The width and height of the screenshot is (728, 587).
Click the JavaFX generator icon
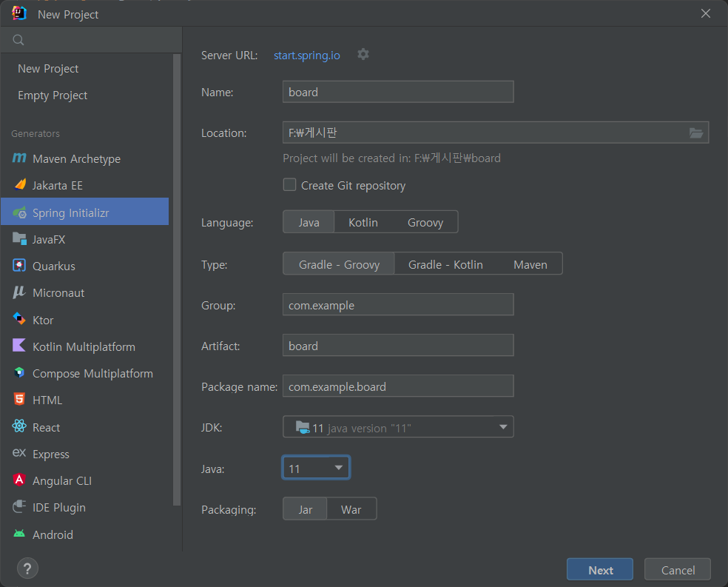(x=19, y=239)
